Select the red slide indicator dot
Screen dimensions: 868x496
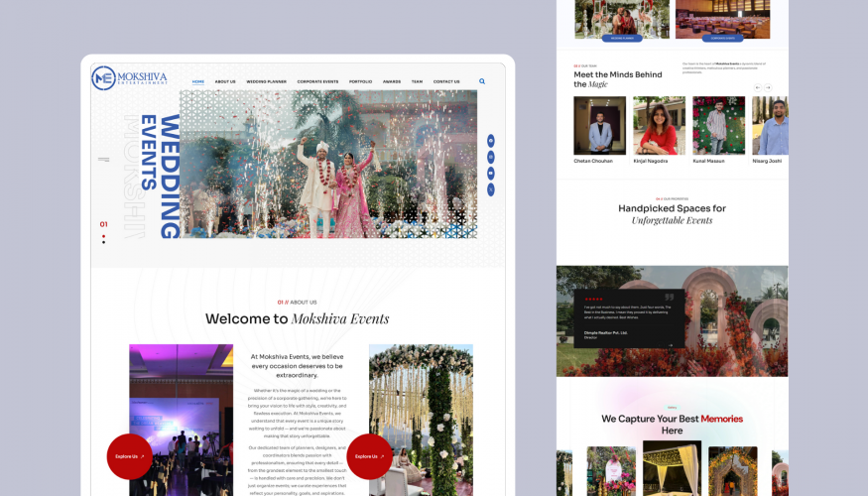[103, 236]
